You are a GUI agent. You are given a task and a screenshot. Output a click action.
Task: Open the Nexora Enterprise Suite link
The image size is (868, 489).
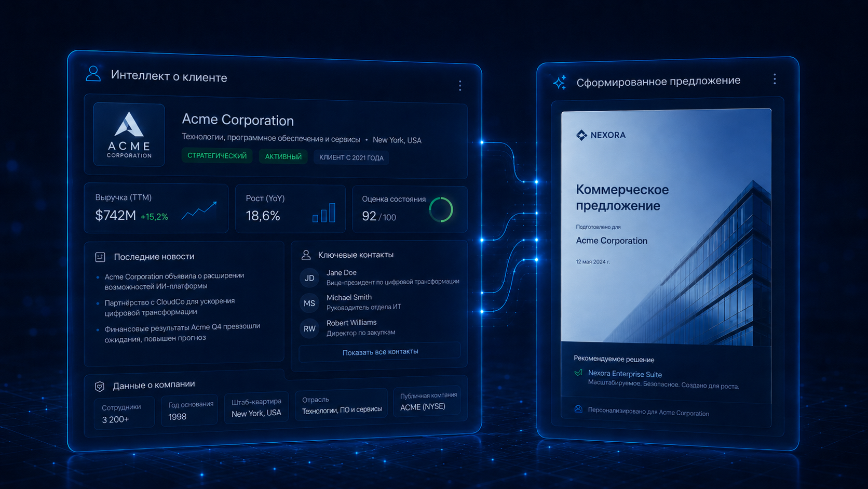point(625,374)
